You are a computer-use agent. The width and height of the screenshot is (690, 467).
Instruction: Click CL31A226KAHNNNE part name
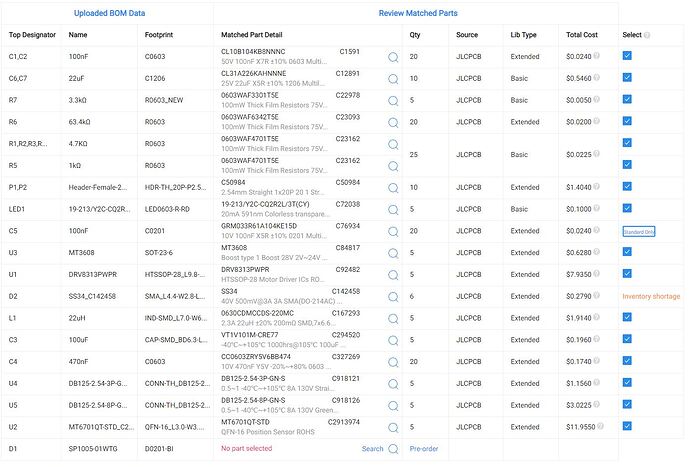point(253,74)
